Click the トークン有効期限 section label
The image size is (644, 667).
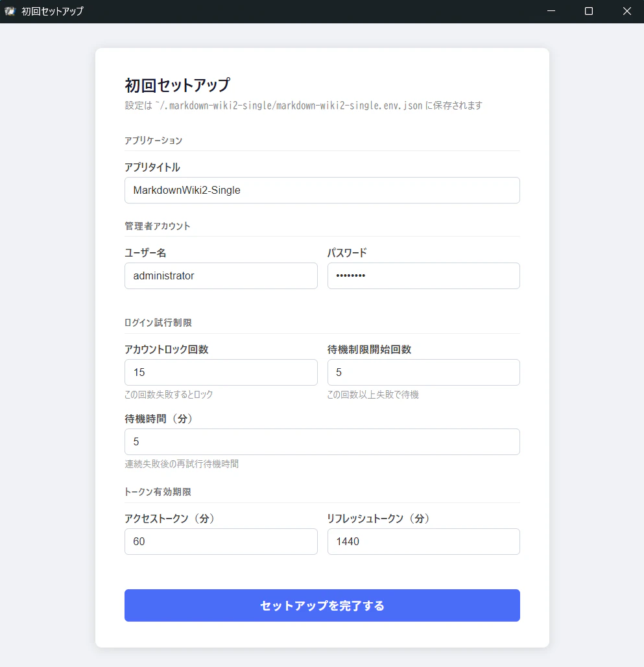158,492
